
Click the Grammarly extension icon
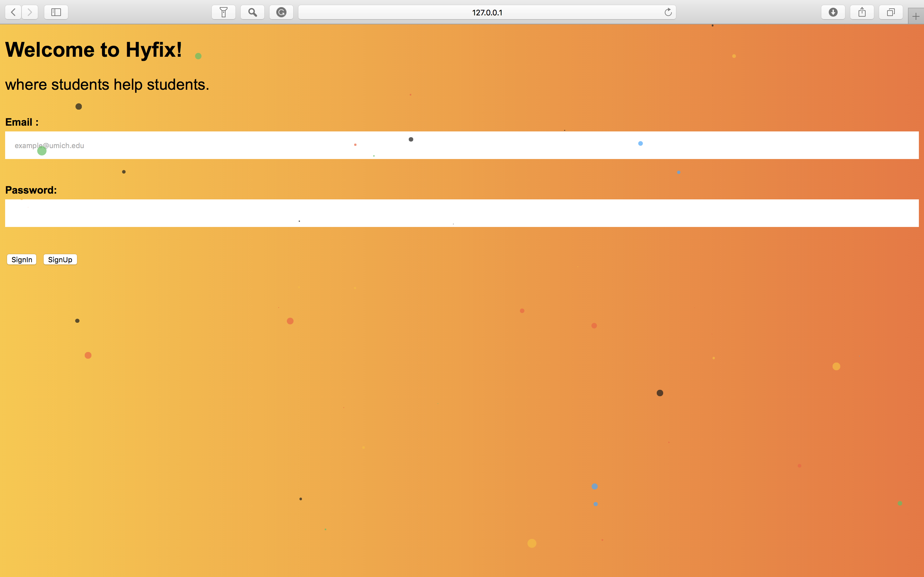pyautogui.click(x=281, y=12)
